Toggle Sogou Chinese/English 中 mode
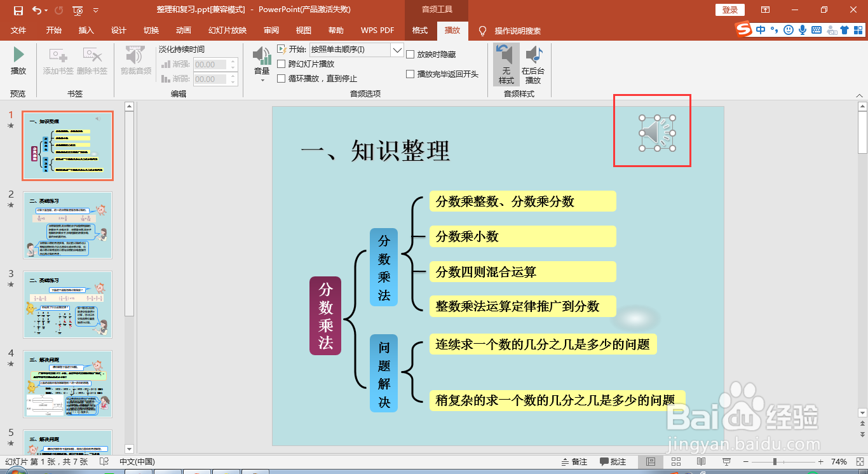The width and height of the screenshot is (868, 474). pyautogui.click(x=761, y=29)
